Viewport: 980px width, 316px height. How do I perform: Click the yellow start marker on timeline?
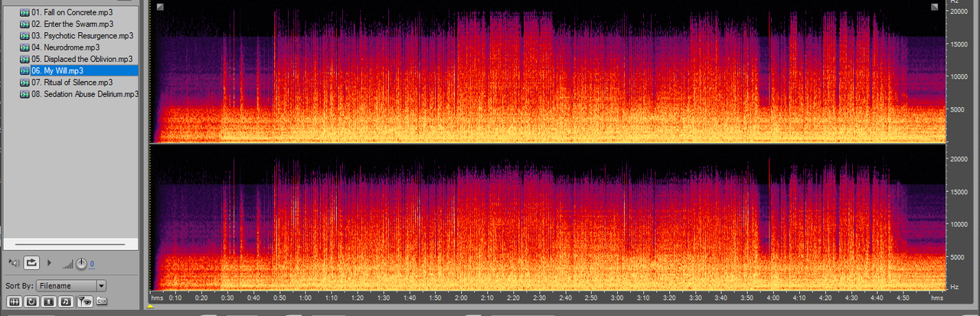152,306
